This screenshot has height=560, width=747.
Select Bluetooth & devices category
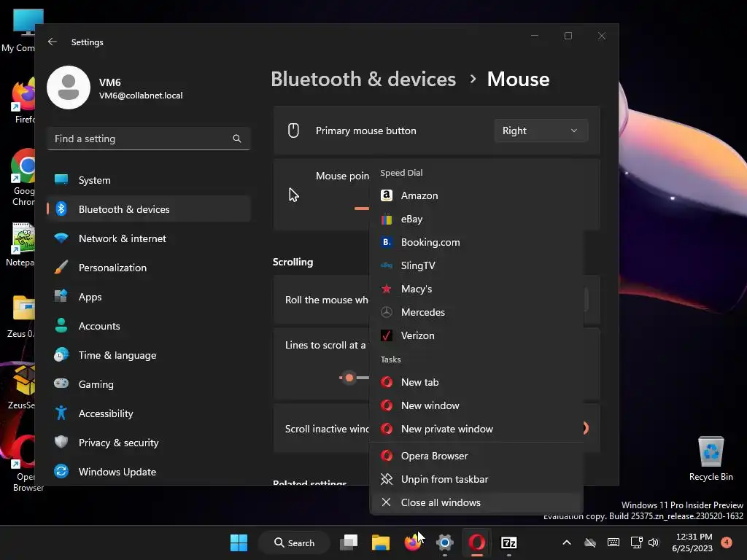coord(149,209)
